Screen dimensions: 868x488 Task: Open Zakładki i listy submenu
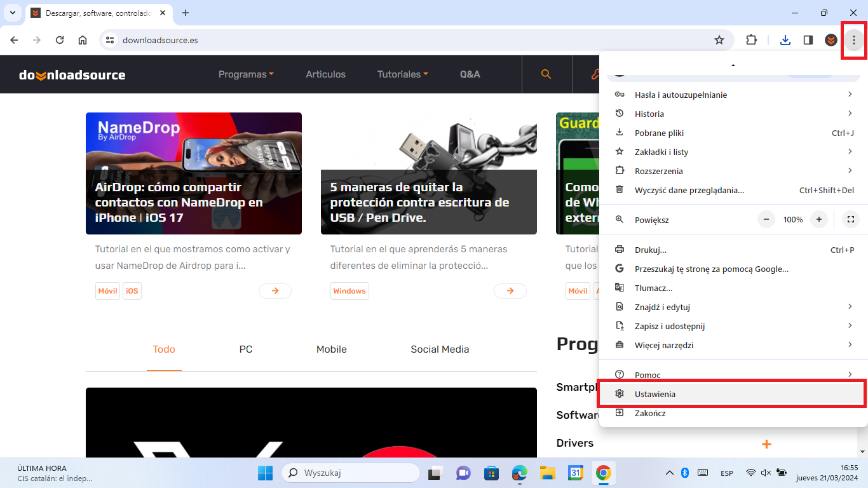[733, 152]
